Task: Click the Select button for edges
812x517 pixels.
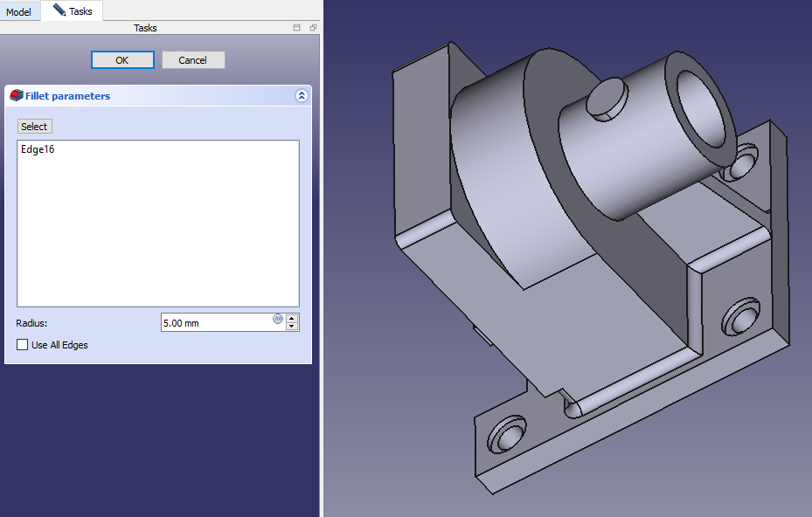Action: pyautogui.click(x=34, y=127)
